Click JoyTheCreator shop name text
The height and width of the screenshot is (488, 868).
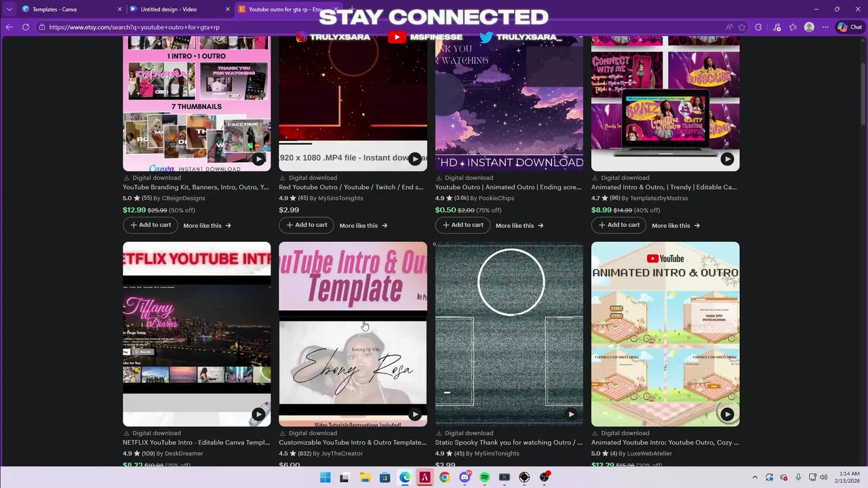342,453
